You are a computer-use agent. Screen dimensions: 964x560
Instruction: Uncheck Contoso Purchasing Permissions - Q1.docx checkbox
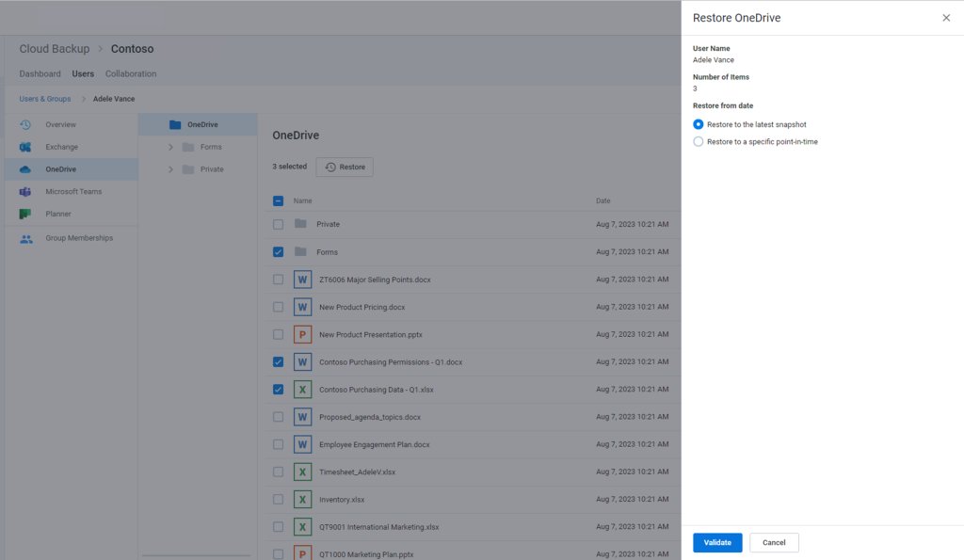279,362
